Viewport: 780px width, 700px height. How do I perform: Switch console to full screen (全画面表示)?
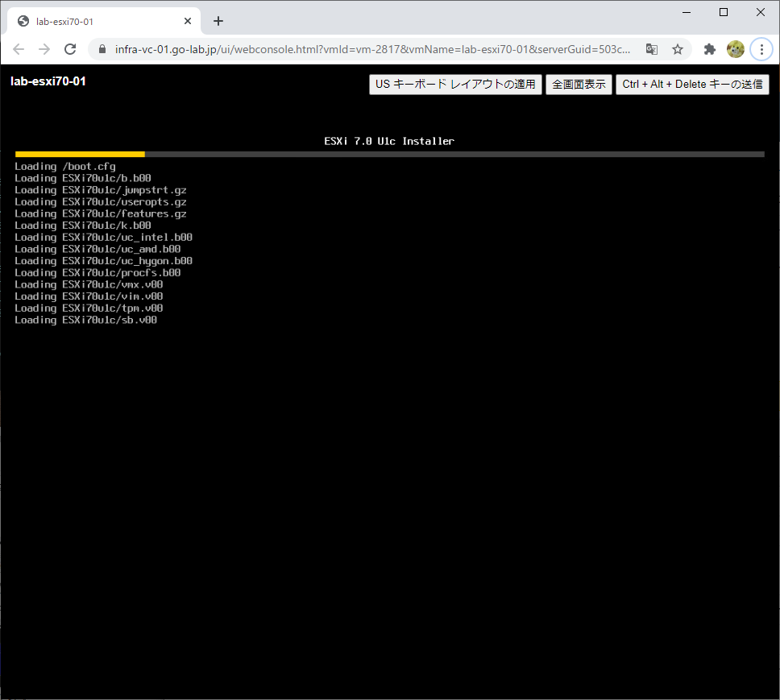(x=579, y=85)
